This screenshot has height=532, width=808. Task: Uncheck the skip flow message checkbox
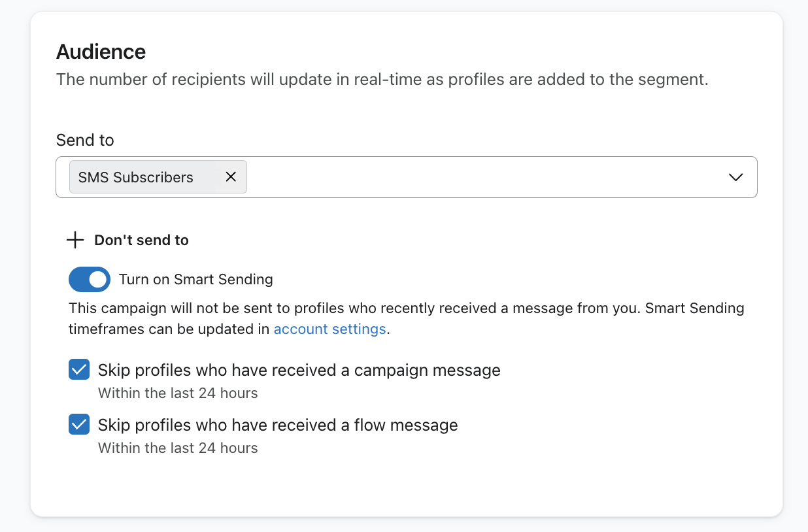pos(79,425)
